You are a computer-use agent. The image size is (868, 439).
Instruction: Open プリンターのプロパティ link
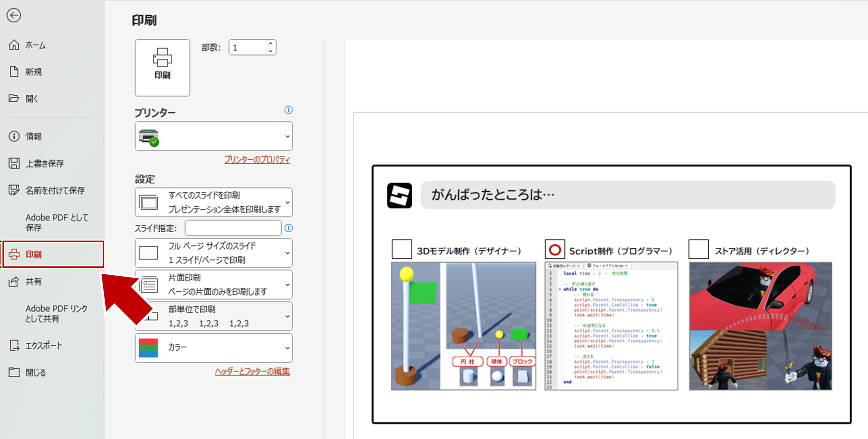coord(257,160)
